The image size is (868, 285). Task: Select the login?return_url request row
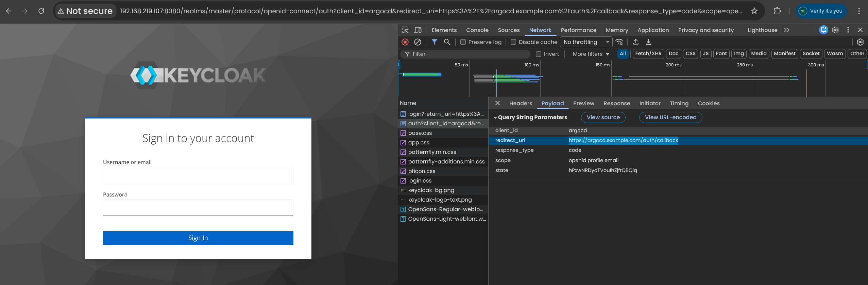pos(443,114)
